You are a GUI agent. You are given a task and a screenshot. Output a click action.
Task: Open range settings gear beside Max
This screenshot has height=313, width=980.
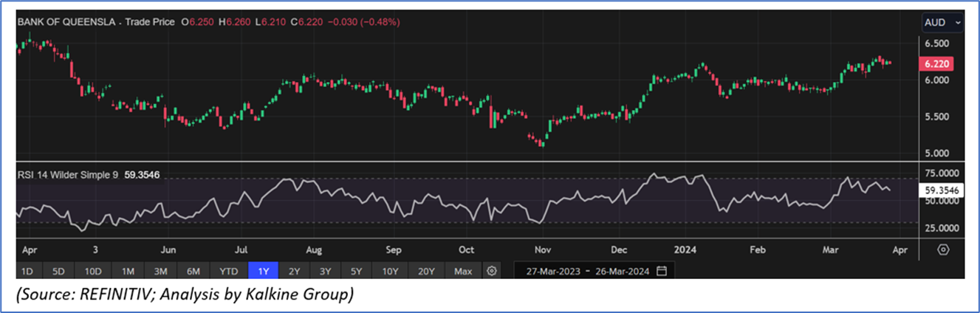coord(491,271)
